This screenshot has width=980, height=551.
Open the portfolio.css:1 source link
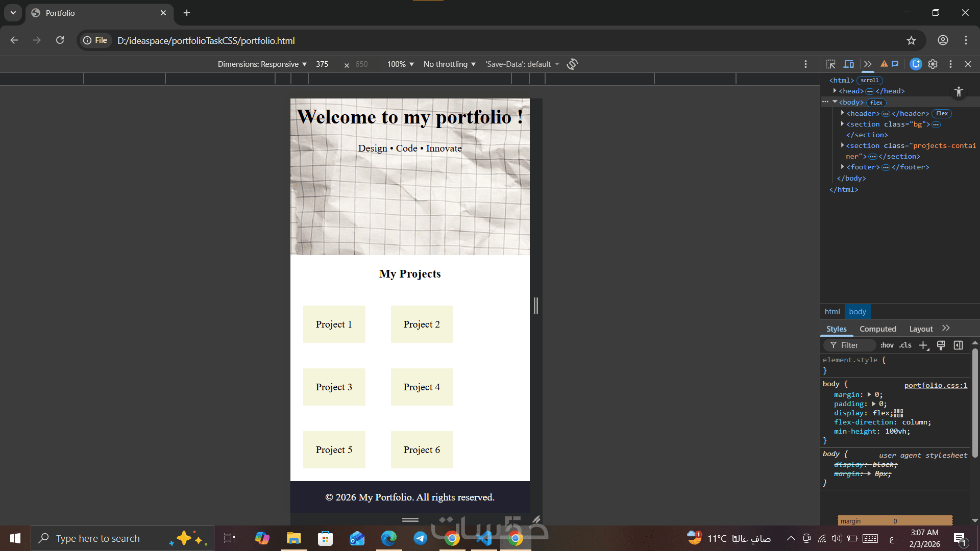click(x=936, y=385)
